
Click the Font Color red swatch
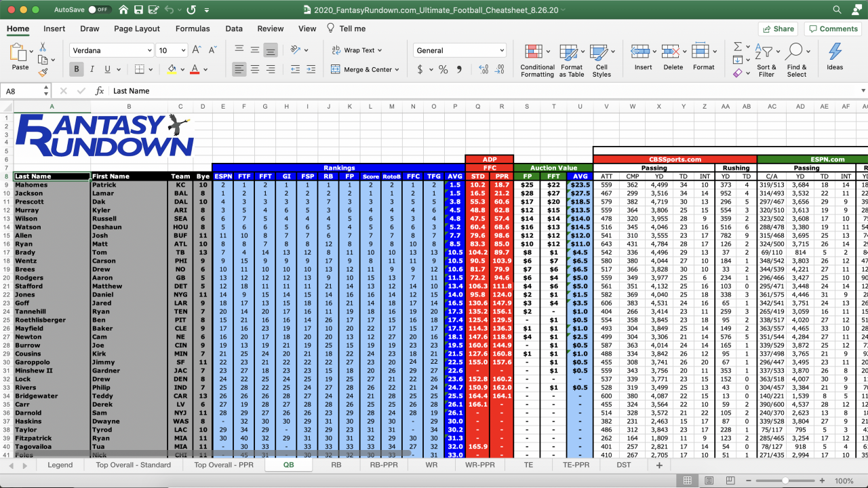coord(194,73)
